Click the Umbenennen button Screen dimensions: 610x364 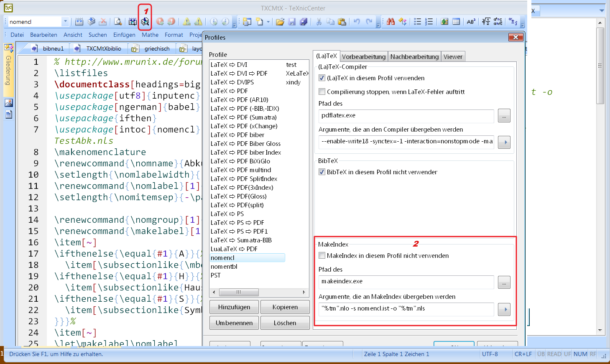coord(234,323)
